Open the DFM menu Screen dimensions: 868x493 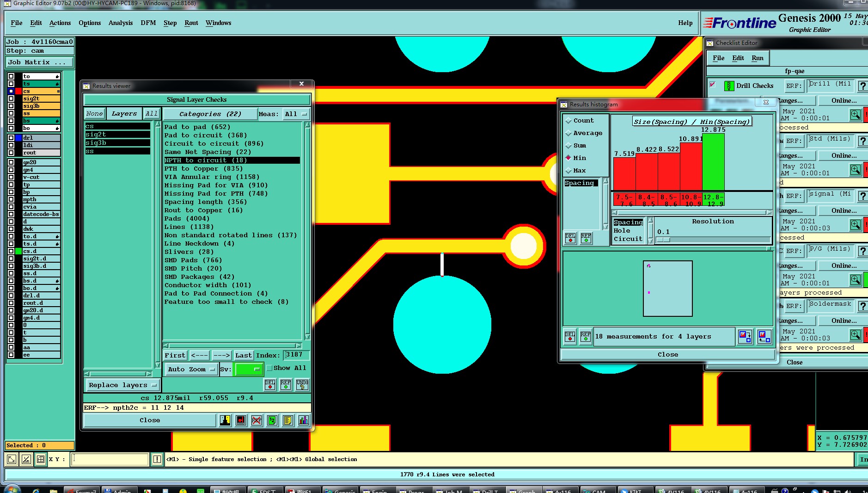148,23
